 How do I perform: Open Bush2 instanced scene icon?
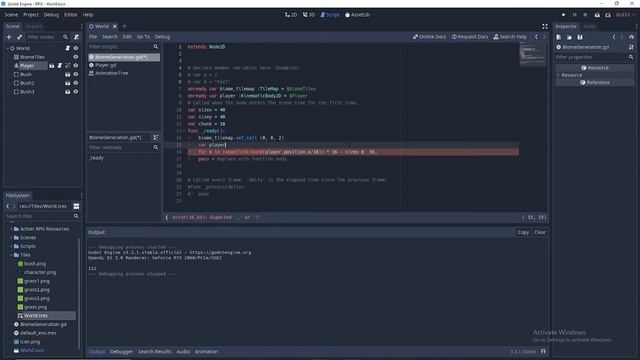click(x=68, y=83)
